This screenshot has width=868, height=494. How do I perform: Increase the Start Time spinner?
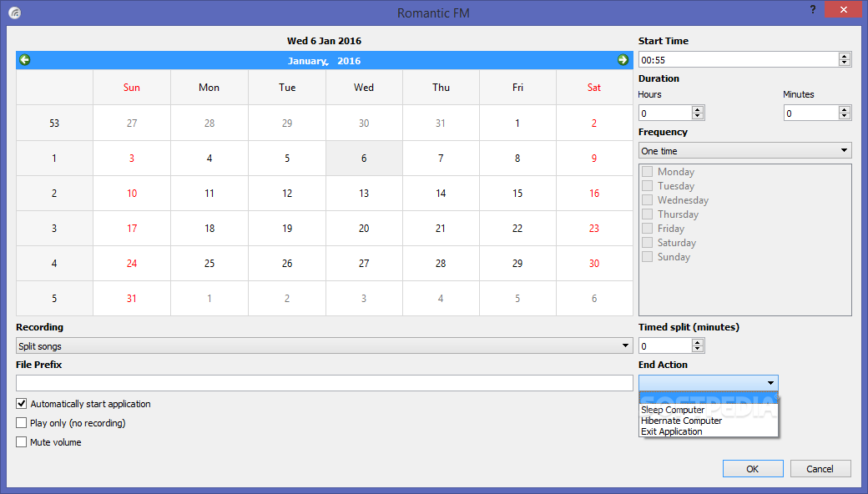pos(844,57)
